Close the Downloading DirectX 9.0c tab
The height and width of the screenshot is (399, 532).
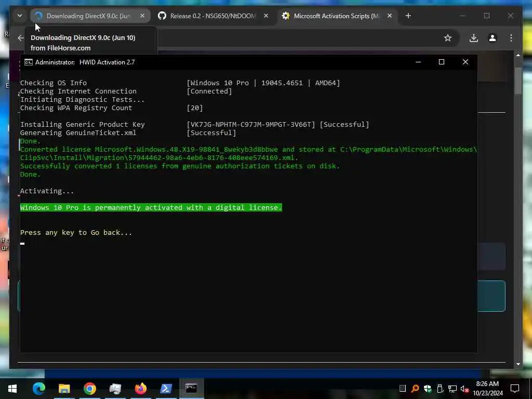tap(142, 16)
